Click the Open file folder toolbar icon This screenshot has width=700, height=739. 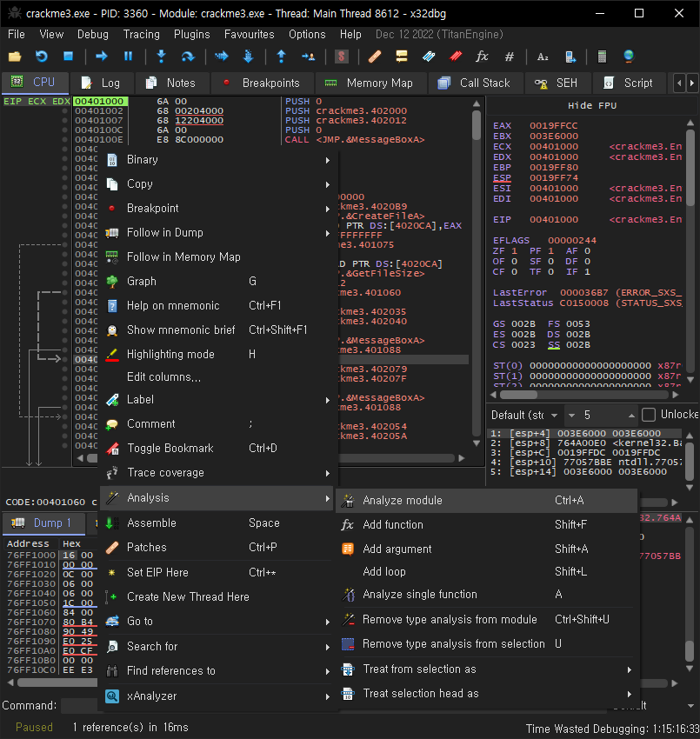[x=15, y=57]
